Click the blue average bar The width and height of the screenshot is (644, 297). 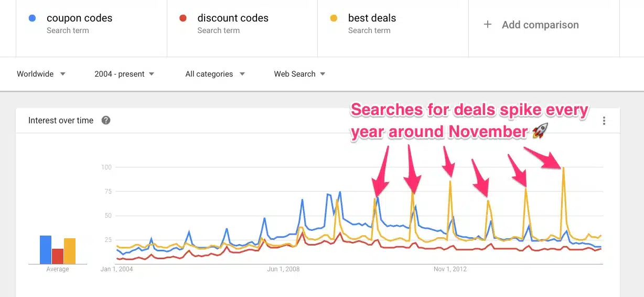pyautogui.click(x=46, y=250)
